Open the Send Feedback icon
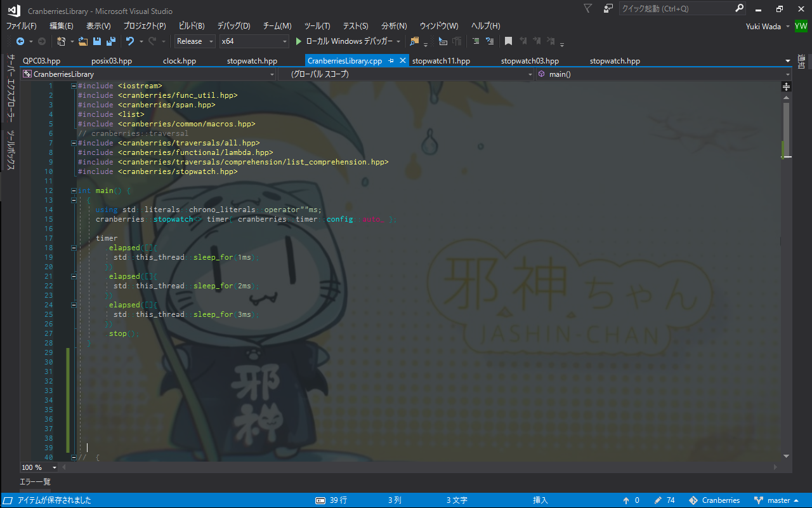812x508 pixels. point(608,8)
